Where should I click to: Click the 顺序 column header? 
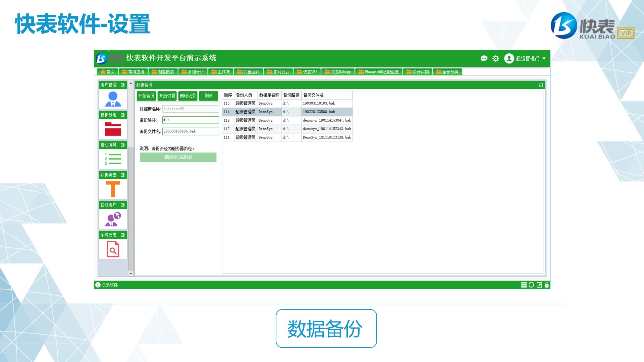click(228, 95)
